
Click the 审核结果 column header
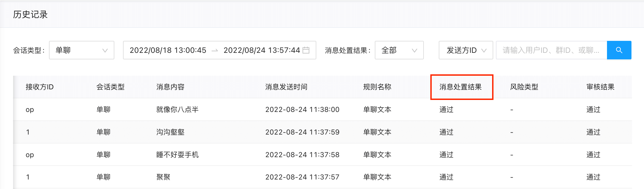pyautogui.click(x=600, y=87)
